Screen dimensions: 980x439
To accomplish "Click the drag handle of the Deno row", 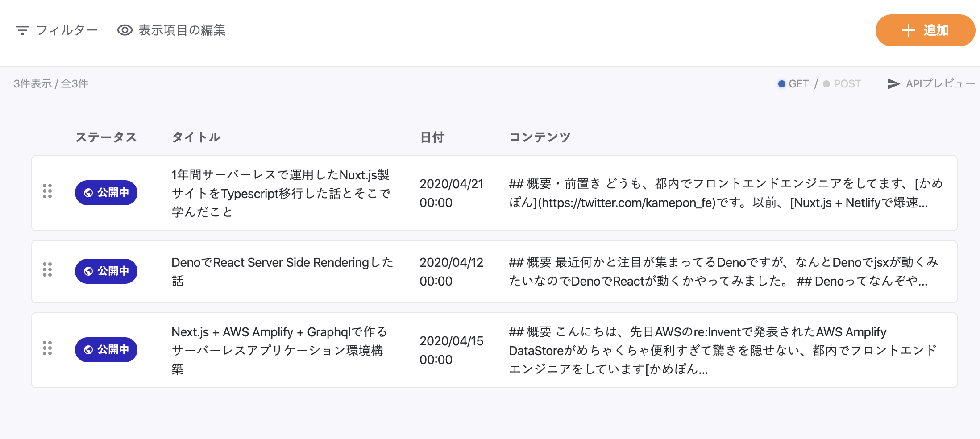I will [47, 269].
